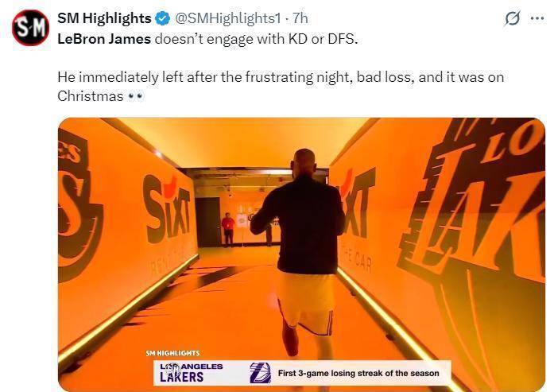Click the 'doesn't engage with KD or DFS' text

[256, 39]
